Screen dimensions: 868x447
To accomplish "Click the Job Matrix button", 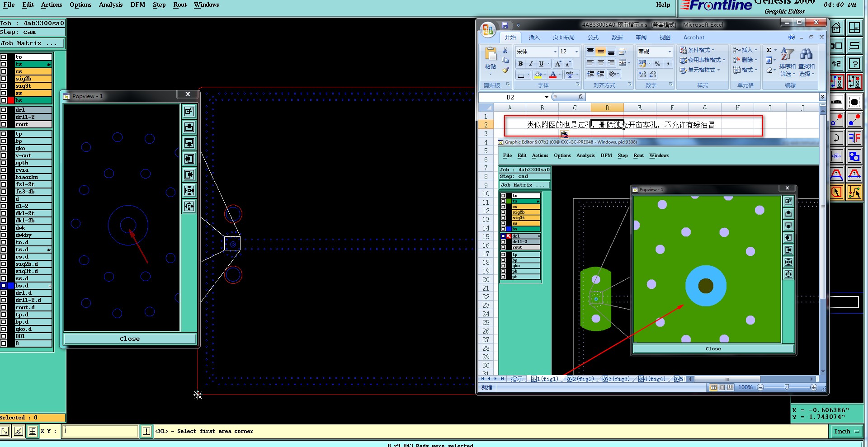I will pos(32,43).
